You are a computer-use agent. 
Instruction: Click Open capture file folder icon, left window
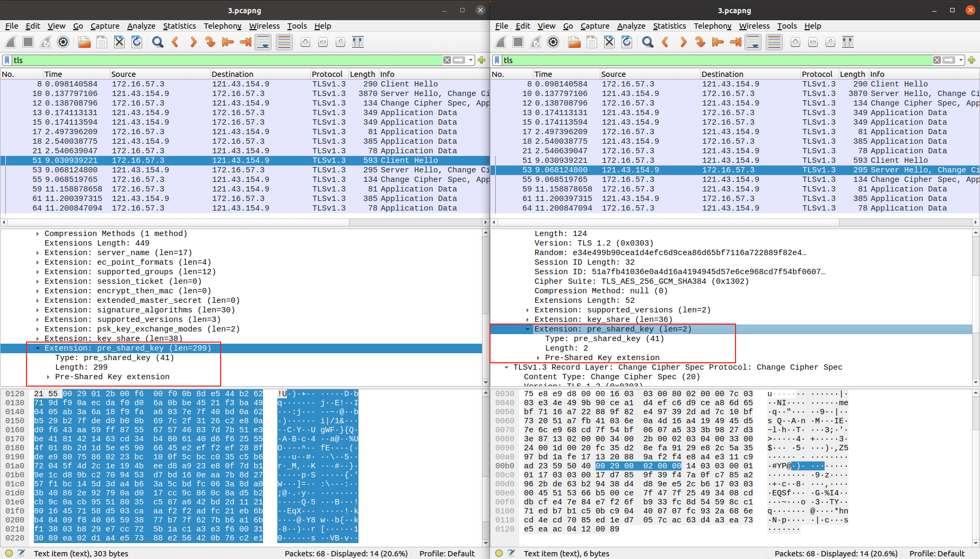84,42
